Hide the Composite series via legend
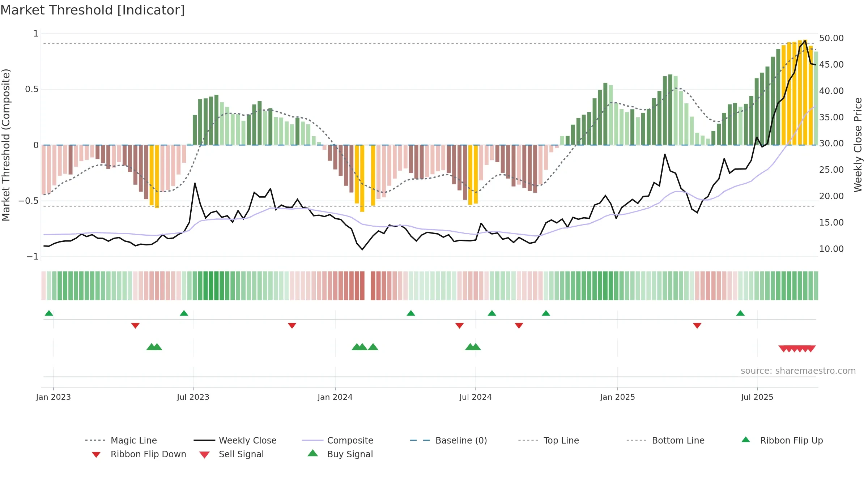Screen dimensions: 868x488 coord(337,440)
